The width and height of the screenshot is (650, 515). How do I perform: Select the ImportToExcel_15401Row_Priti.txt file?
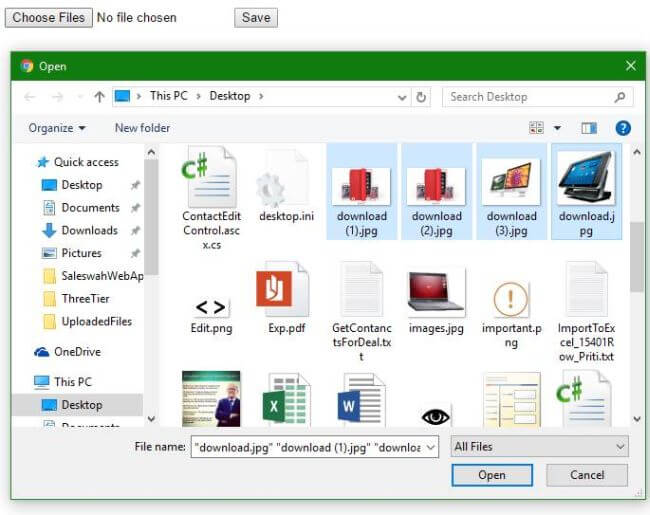click(587, 312)
